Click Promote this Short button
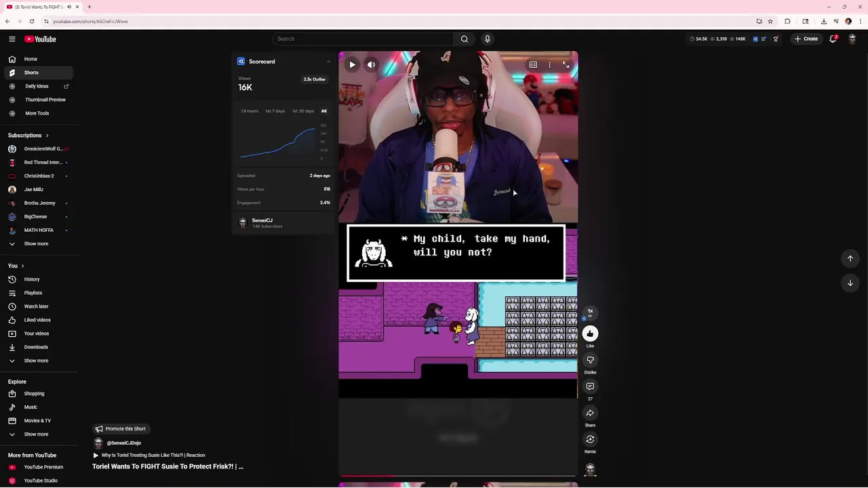 click(121, 429)
